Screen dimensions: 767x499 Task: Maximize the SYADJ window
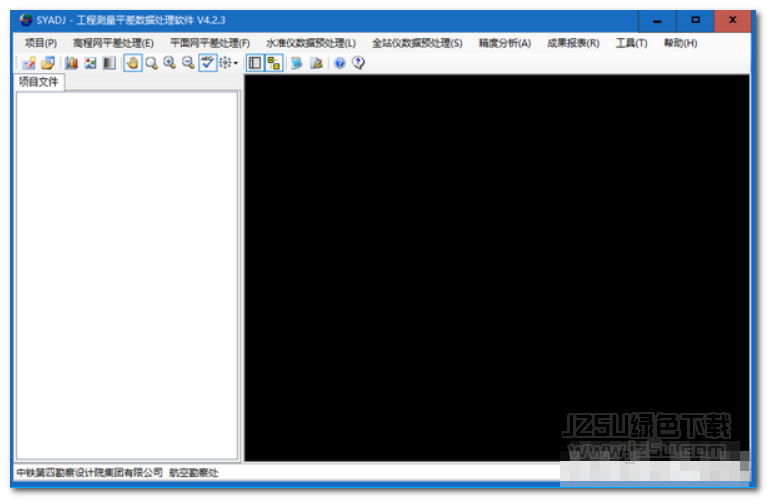[695, 21]
